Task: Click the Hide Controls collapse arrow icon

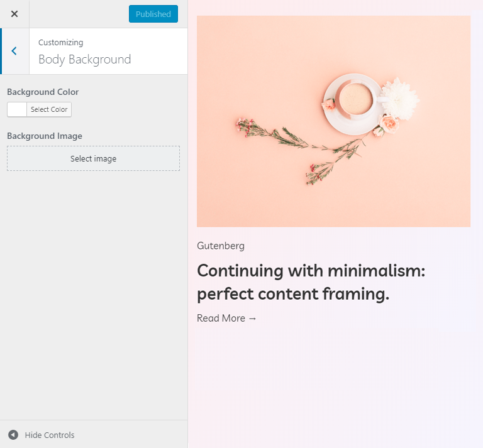Action: (x=13, y=434)
